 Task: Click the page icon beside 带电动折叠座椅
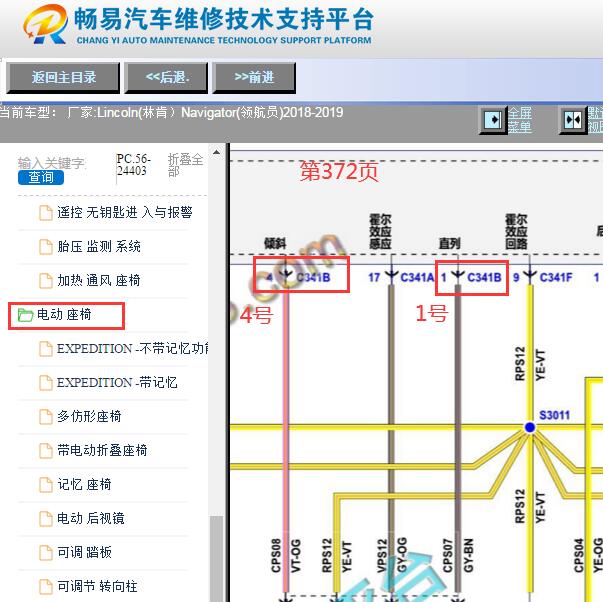pos(46,451)
